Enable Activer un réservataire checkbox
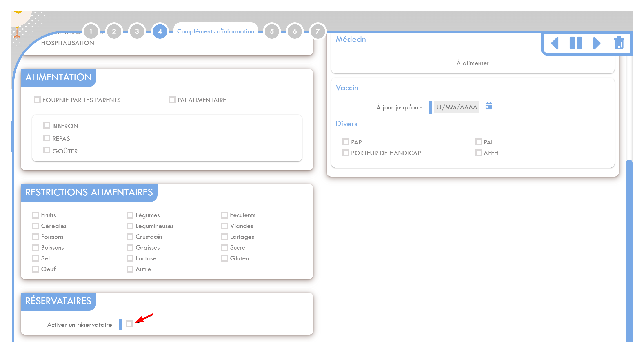The height and width of the screenshot is (353, 644). (129, 324)
